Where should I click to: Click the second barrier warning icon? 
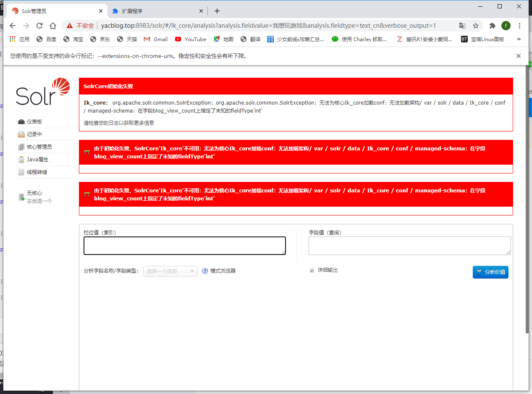pos(87,194)
